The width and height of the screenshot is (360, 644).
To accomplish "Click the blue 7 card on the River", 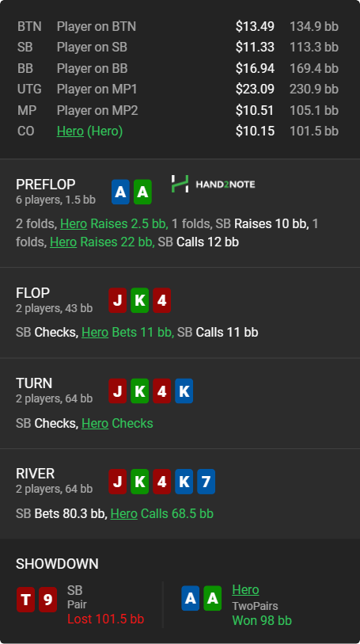I will [x=206, y=482].
